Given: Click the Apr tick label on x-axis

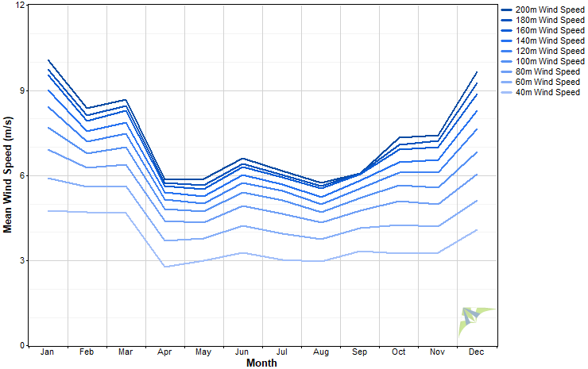Looking at the screenshot, I should [164, 352].
